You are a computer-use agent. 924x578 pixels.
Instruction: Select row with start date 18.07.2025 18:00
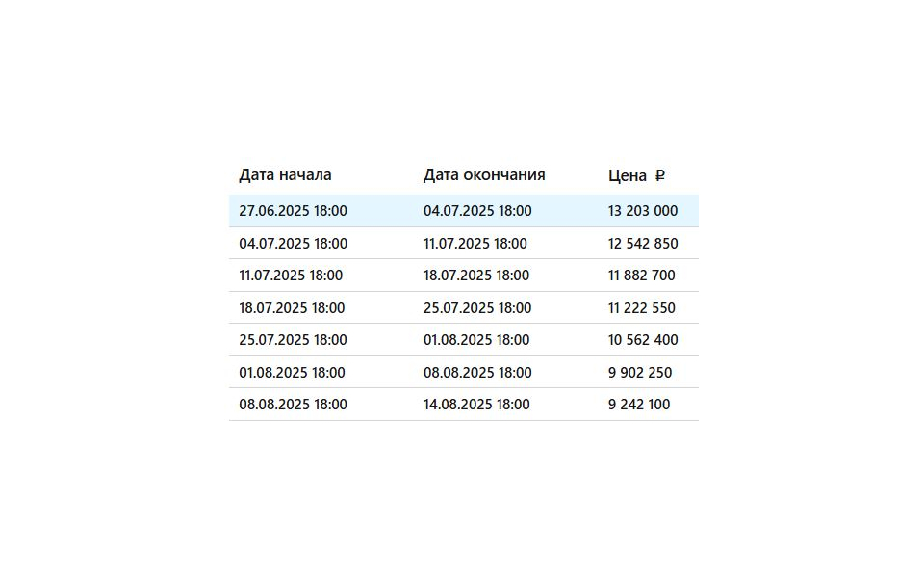pos(464,307)
